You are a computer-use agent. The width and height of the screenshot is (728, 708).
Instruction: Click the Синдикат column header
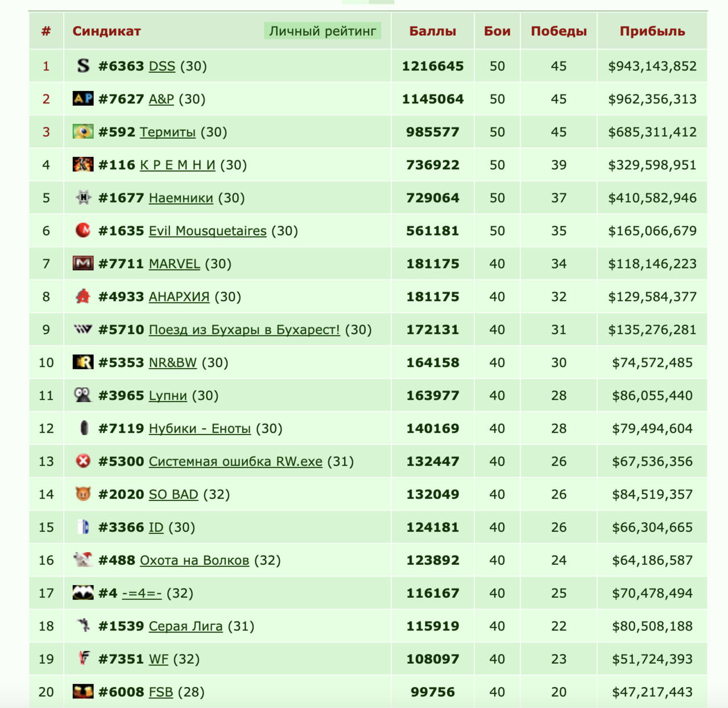(106, 31)
